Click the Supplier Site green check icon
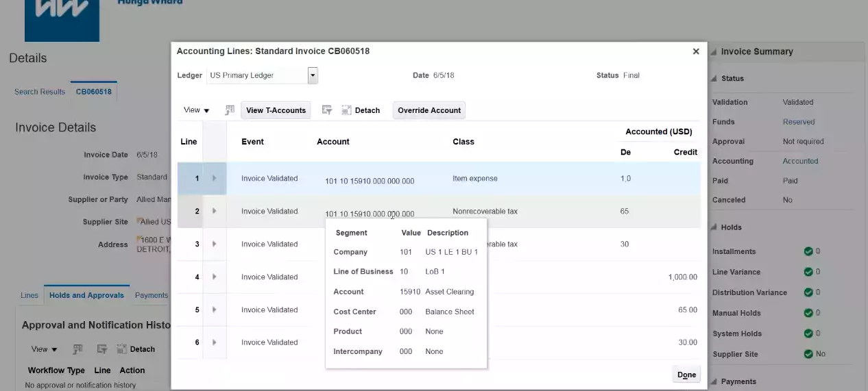This screenshot has height=391, width=868. (808, 354)
